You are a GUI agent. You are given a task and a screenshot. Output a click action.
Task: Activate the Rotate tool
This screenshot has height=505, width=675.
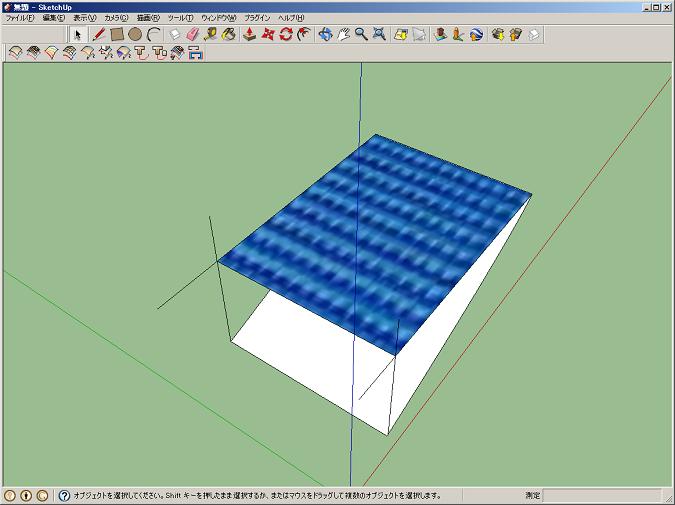click(x=285, y=34)
